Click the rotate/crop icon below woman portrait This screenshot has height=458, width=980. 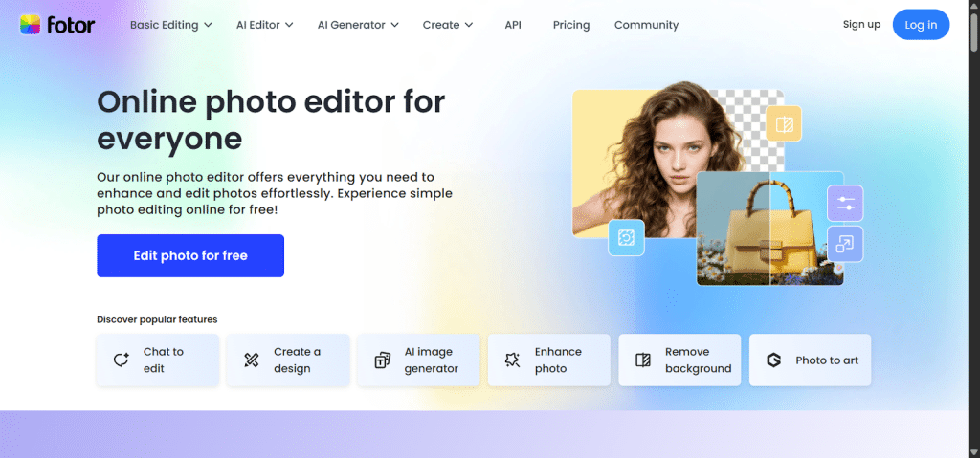(x=626, y=238)
